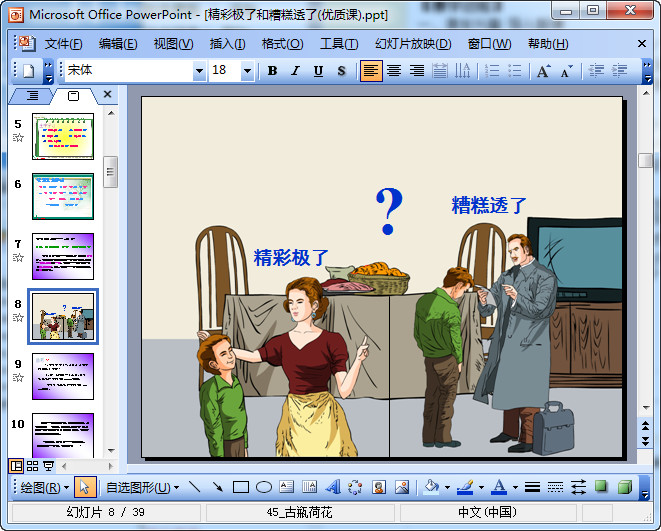
Task: Click the 绘图 (Draw) button
Action: click(x=45, y=488)
